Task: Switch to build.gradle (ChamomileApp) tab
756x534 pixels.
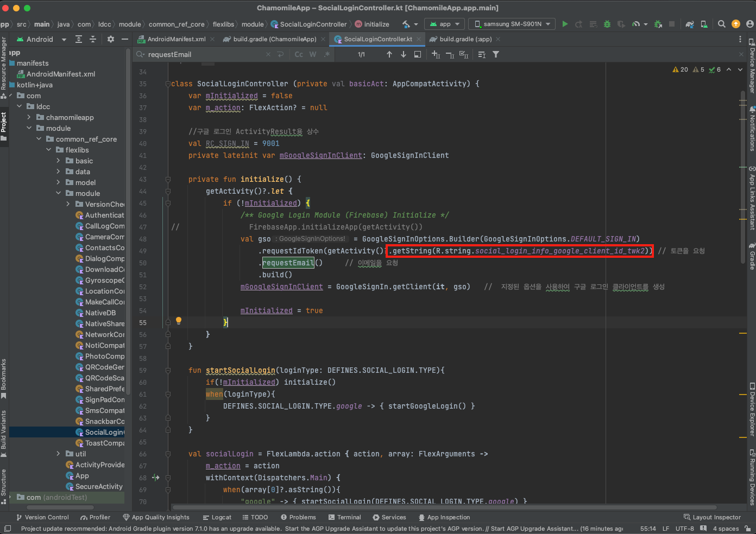Action: 274,39
